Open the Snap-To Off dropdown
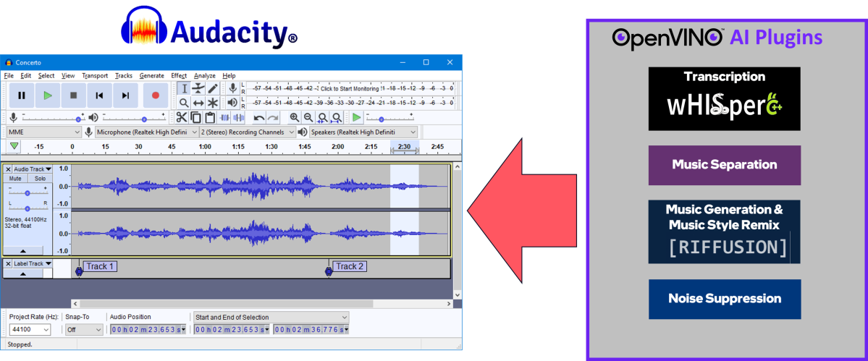This screenshot has width=868, height=361. coord(83,329)
